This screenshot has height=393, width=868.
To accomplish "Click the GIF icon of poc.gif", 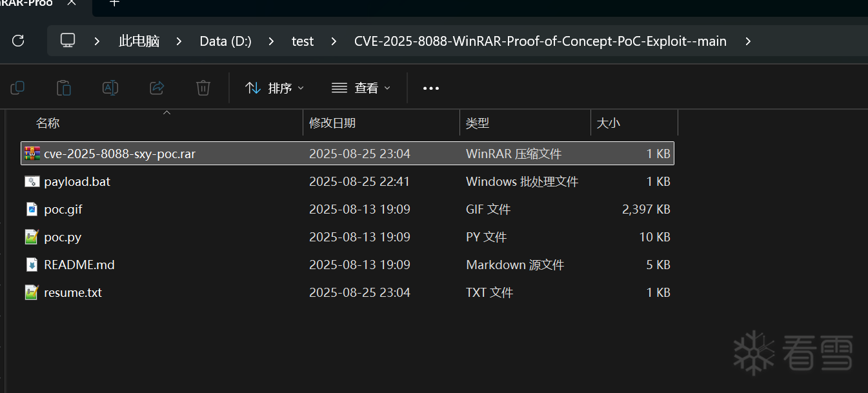I will tap(32, 209).
